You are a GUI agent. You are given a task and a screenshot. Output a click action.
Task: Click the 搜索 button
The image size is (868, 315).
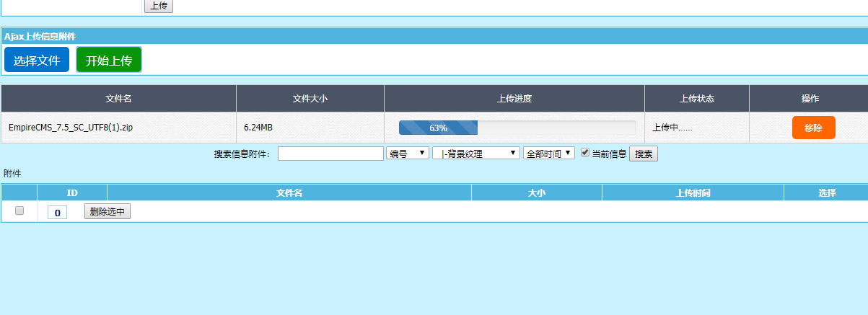(644, 154)
